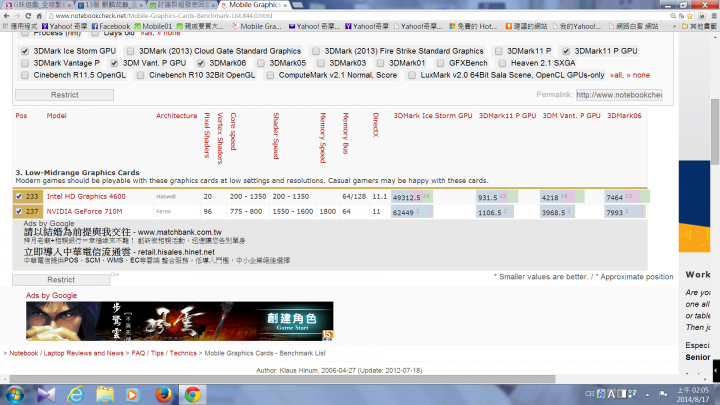
Task: Launch Visual Studio from the taskbar
Action: [x=46, y=395]
